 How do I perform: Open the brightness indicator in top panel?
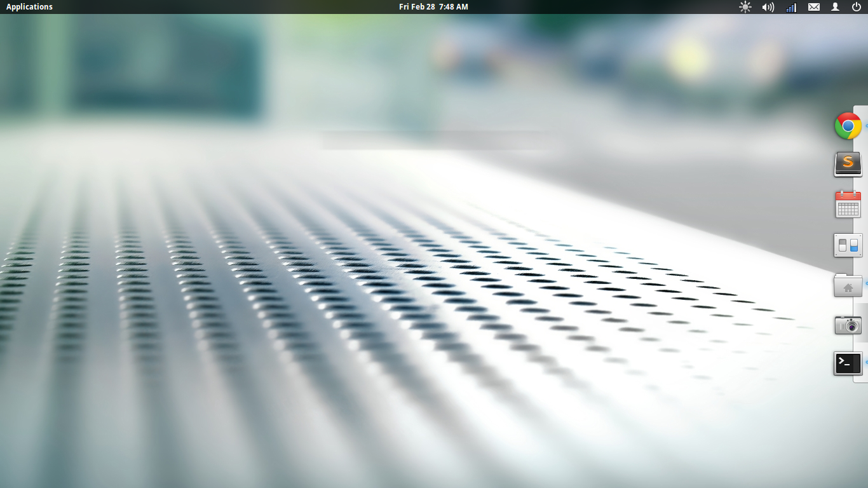pos(745,7)
